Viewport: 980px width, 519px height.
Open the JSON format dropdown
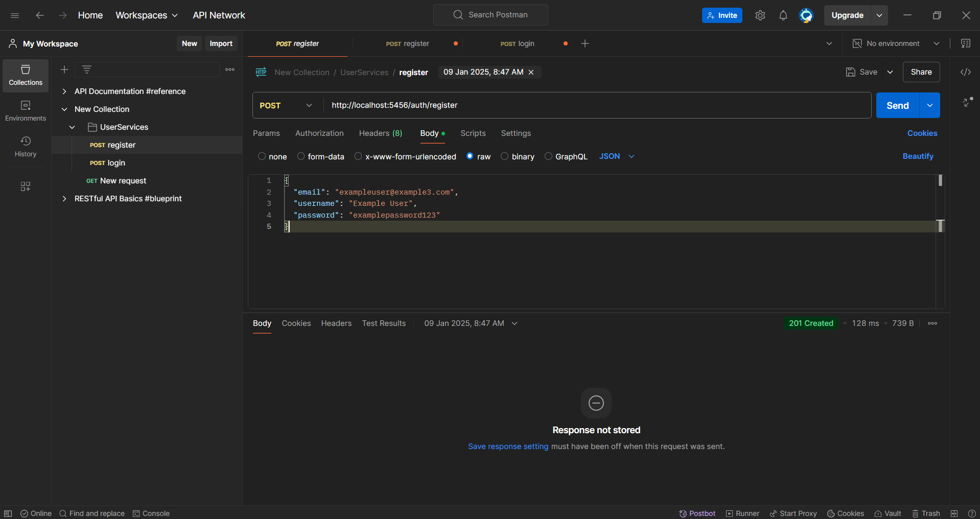tap(617, 156)
